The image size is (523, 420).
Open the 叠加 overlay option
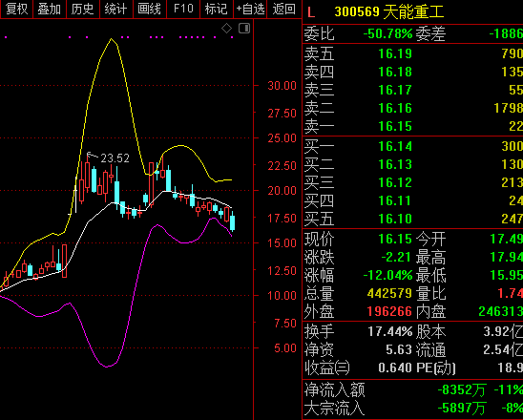pos(50,9)
